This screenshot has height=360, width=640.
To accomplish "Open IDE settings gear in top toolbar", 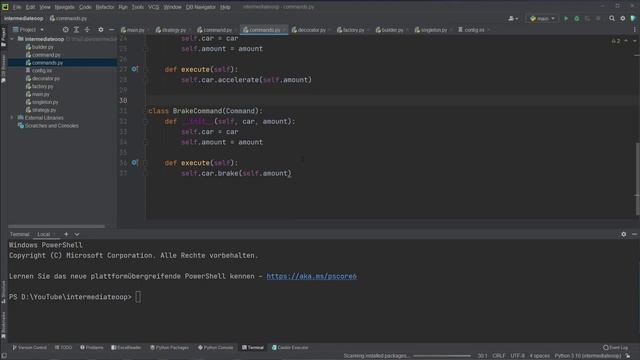I will click(x=622, y=18).
